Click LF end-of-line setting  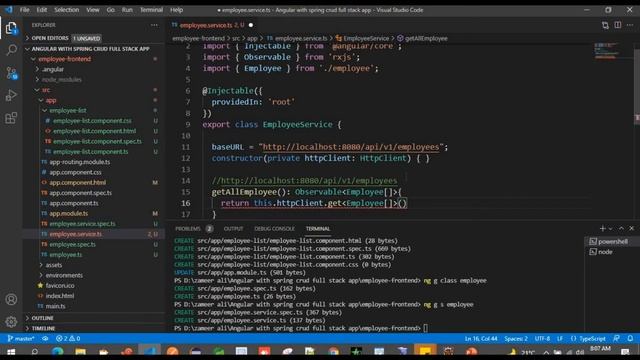coord(560,338)
